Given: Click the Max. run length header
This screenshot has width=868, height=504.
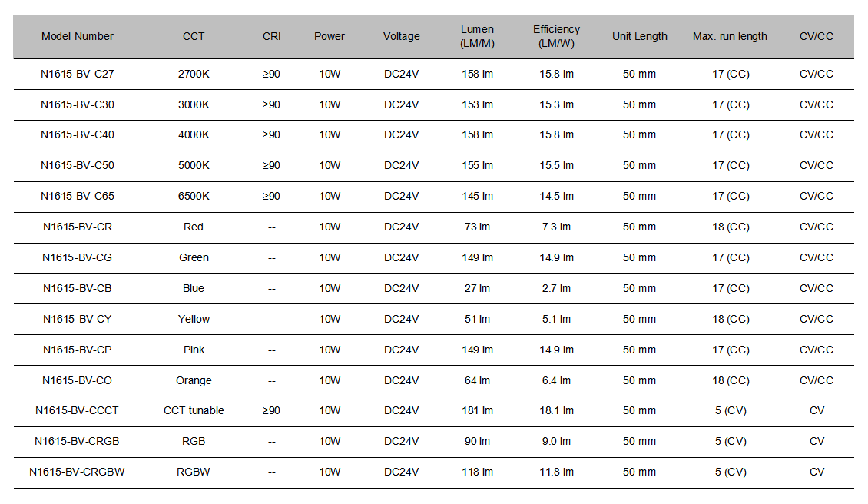Looking at the screenshot, I should [x=730, y=37].
